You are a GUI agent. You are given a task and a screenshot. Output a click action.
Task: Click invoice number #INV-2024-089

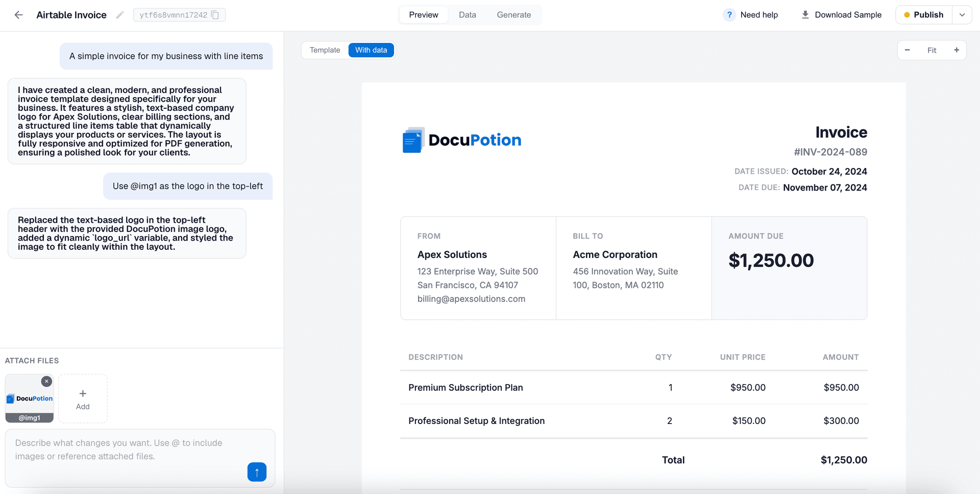click(830, 152)
